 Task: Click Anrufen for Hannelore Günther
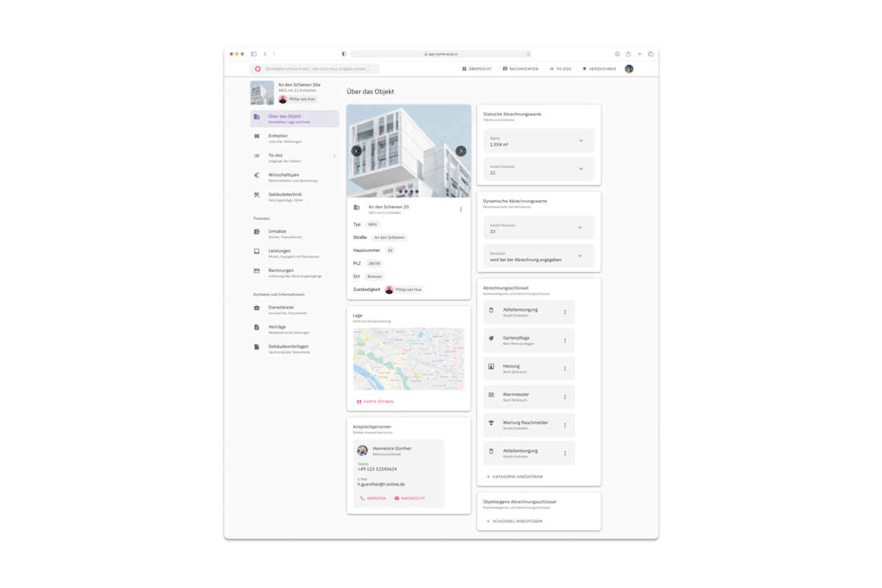(x=373, y=498)
